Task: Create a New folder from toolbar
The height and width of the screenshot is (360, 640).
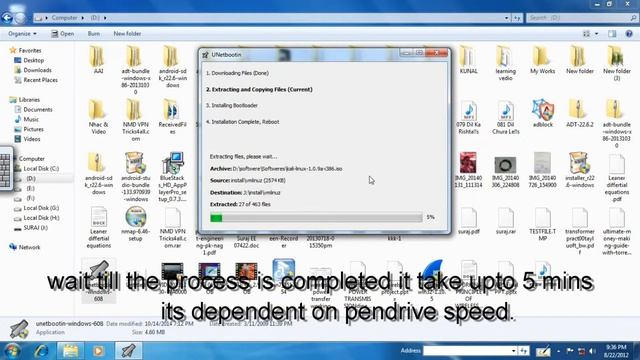Action: pos(127,34)
